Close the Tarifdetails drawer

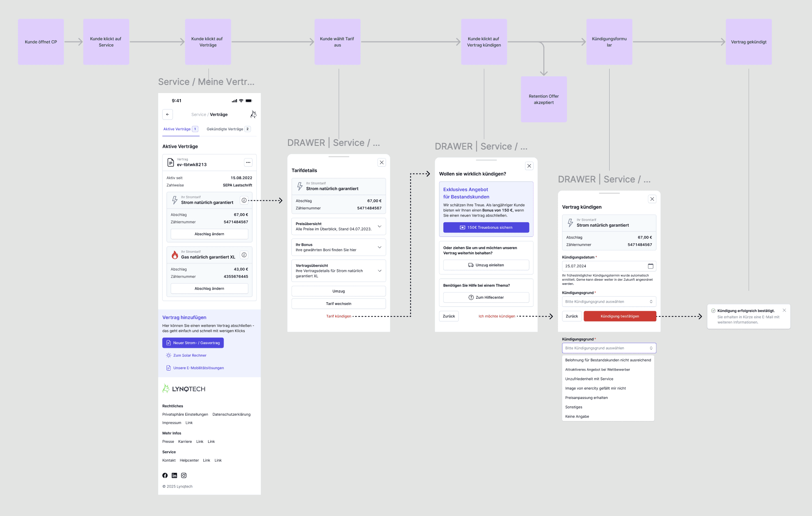click(382, 163)
